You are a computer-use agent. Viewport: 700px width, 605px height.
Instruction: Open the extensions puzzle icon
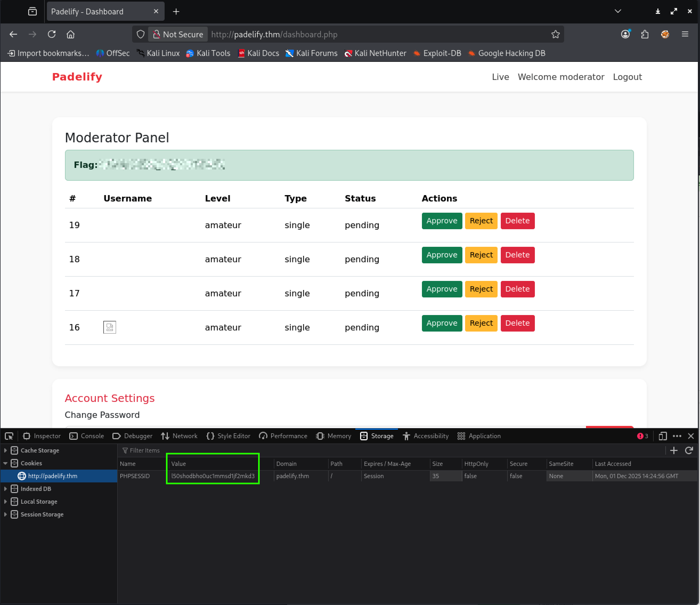coord(645,34)
